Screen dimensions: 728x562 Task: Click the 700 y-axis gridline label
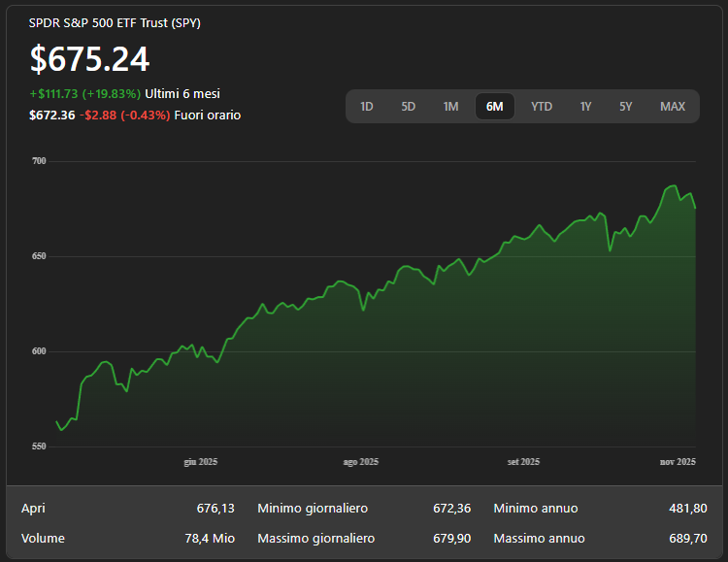click(x=39, y=161)
